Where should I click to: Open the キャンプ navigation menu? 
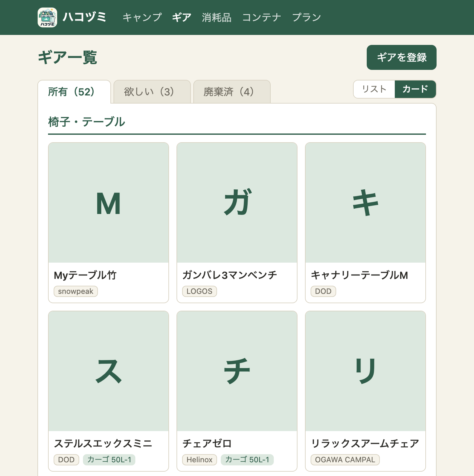tap(142, 17)
